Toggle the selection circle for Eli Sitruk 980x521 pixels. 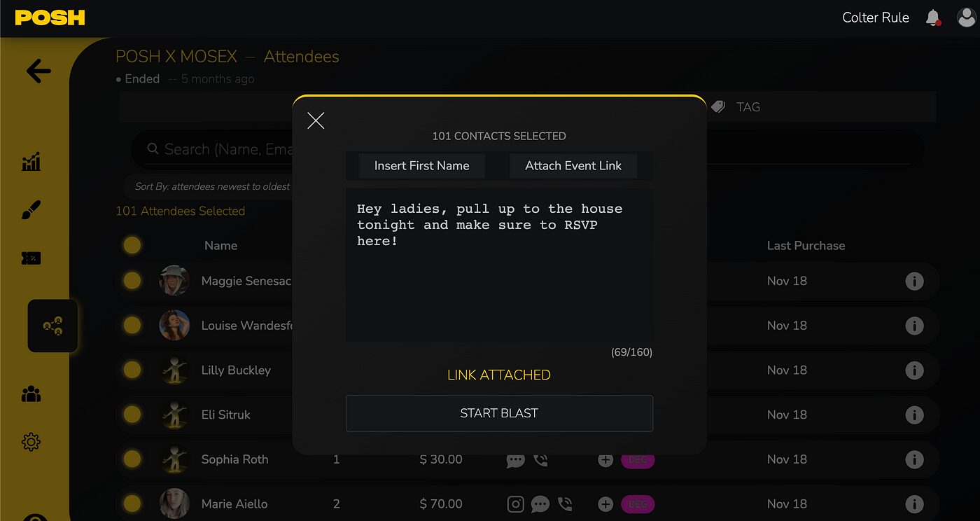132,415
